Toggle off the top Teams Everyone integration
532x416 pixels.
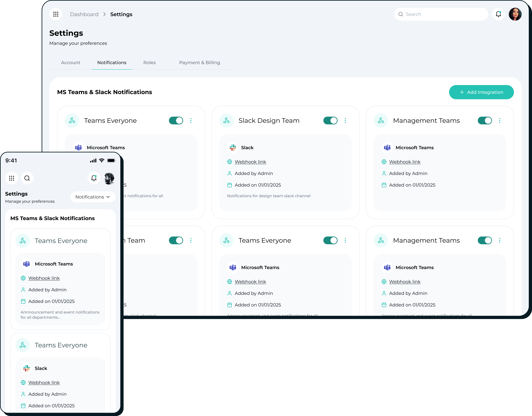click(176, 121)
